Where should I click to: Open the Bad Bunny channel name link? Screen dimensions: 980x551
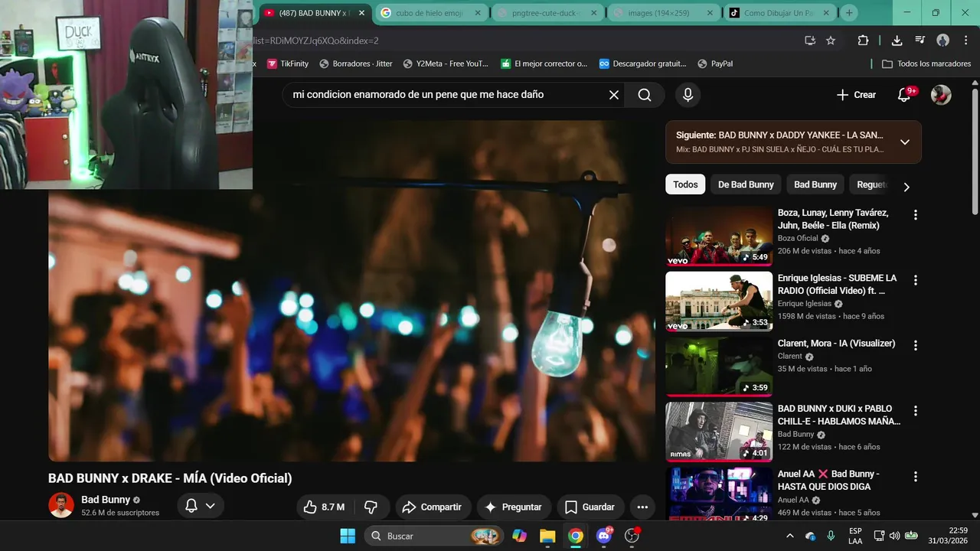click(106, 500)
